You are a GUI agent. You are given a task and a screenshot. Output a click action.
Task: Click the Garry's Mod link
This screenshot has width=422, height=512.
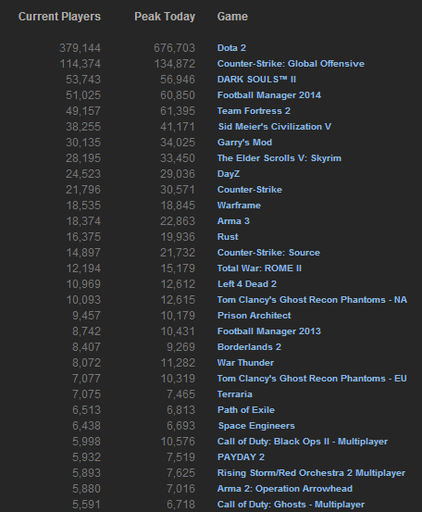pyautogui.click(x=244, y=143)
